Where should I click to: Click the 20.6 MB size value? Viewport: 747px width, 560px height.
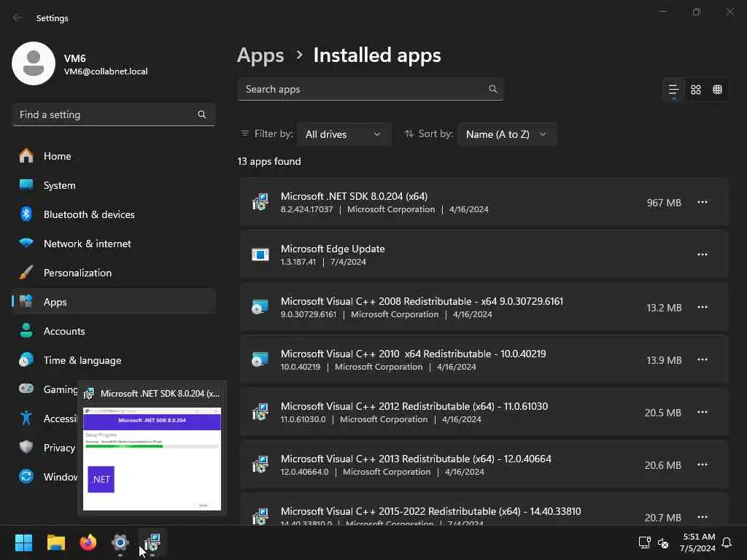pyautogui.click(x=662, y=465)
